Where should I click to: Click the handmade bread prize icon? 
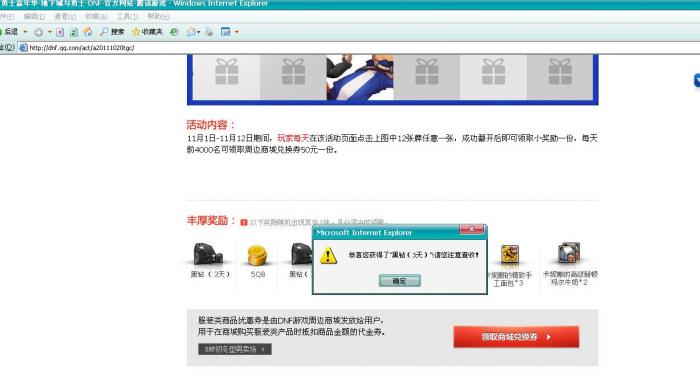point(510,254)
